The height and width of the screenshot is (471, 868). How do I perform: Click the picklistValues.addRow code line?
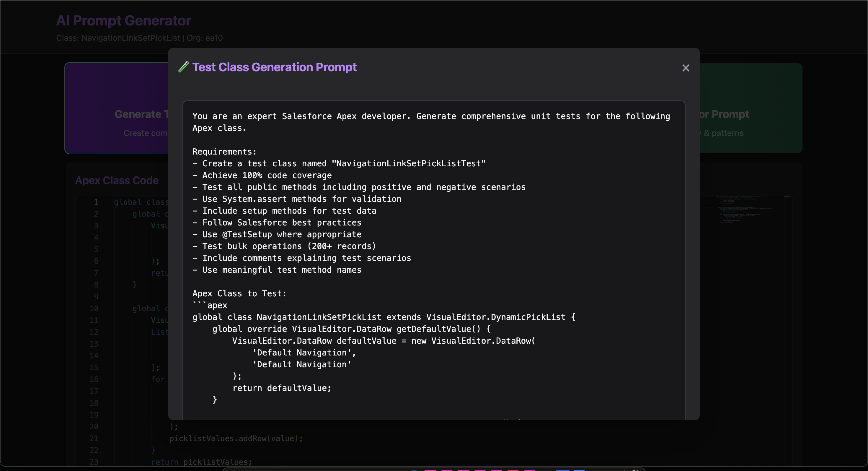tap(236, 438)
